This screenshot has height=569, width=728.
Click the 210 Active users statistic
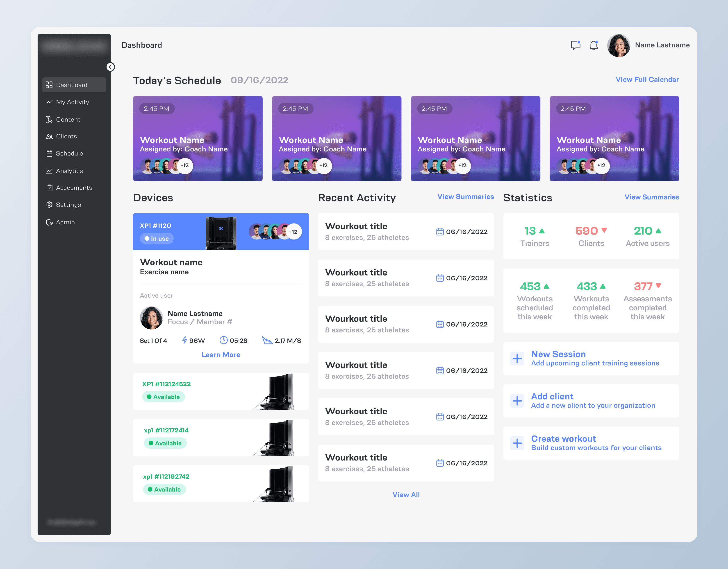point(648,236)
